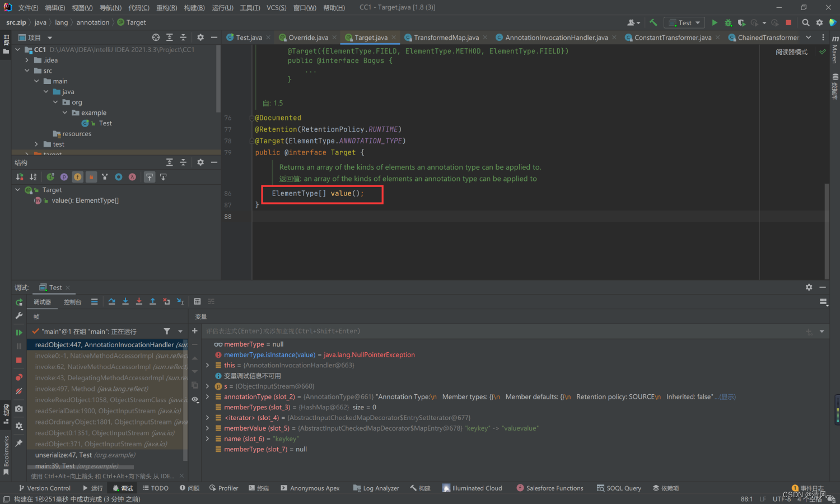Toggle Show Properties purple p icon
The width and height of the screenshot is (840, 504).
pos(64,177)
